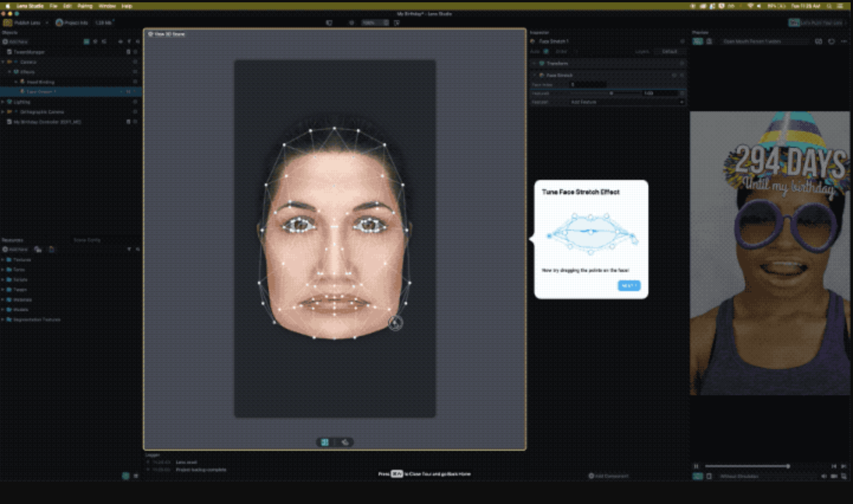Collapse the Head Binding tree item
The image size is (853, 504).
point(16,82)
